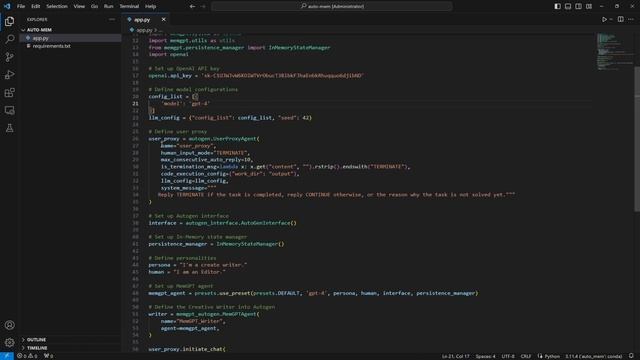Screen dimensions: 640x360
Task: Click the persona string line
Action: pos(198,265)
